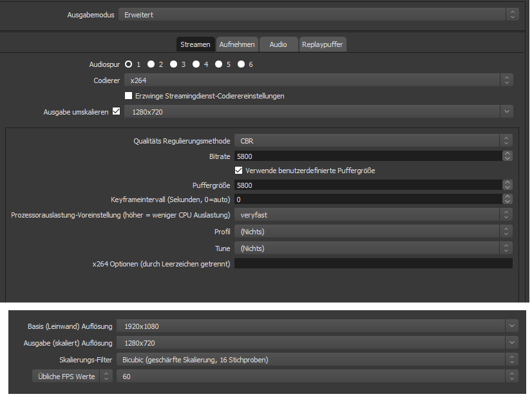Click the Streamen tab
This screenshot has height=419, width=532.
195,44
